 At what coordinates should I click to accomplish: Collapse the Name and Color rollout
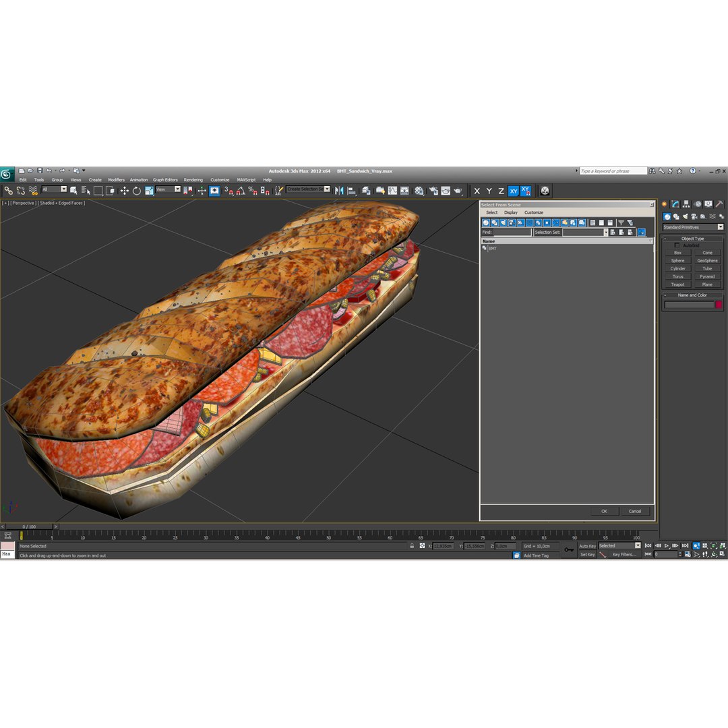(692, 295)
